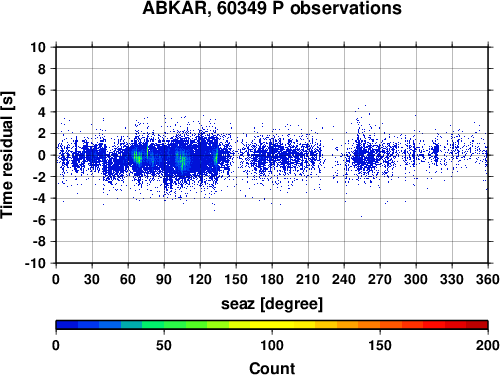Select the yellow colorbar segment near 100

[x=272, y=325]
